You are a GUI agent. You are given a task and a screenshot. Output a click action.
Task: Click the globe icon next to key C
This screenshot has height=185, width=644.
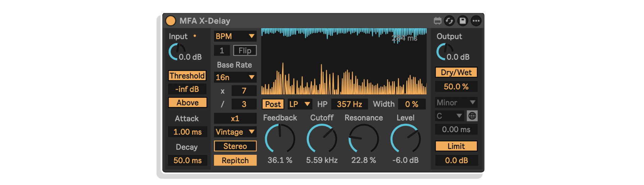click(x=472, y=116)
